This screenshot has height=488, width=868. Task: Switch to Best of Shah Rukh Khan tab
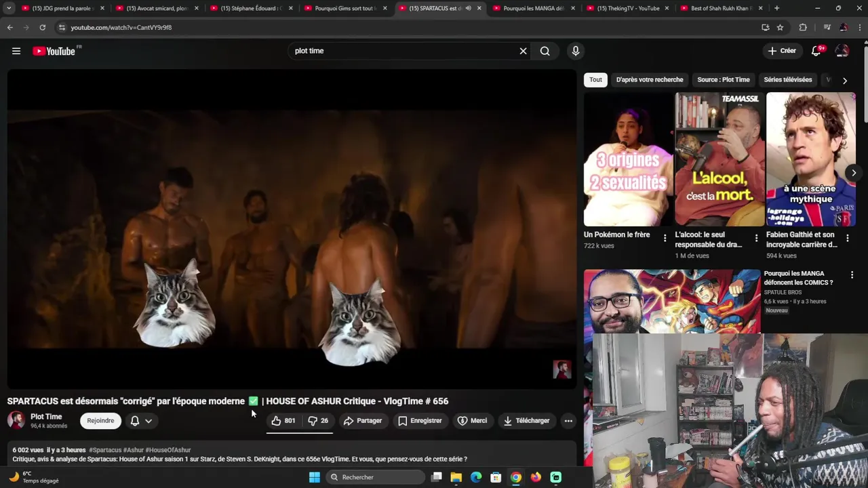pyautogui.click(x=722, y=8)
